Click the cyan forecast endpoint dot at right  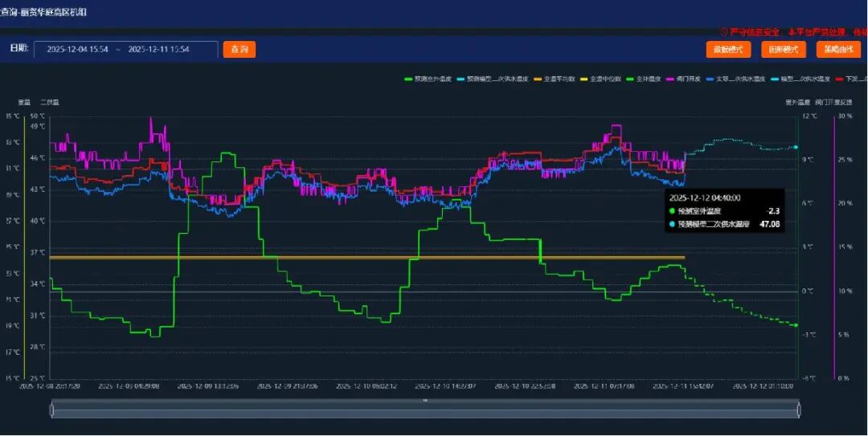(796, 147)
